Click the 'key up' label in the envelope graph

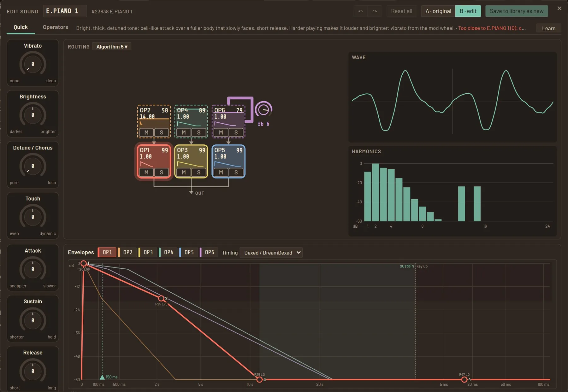(x=422, y=266)
